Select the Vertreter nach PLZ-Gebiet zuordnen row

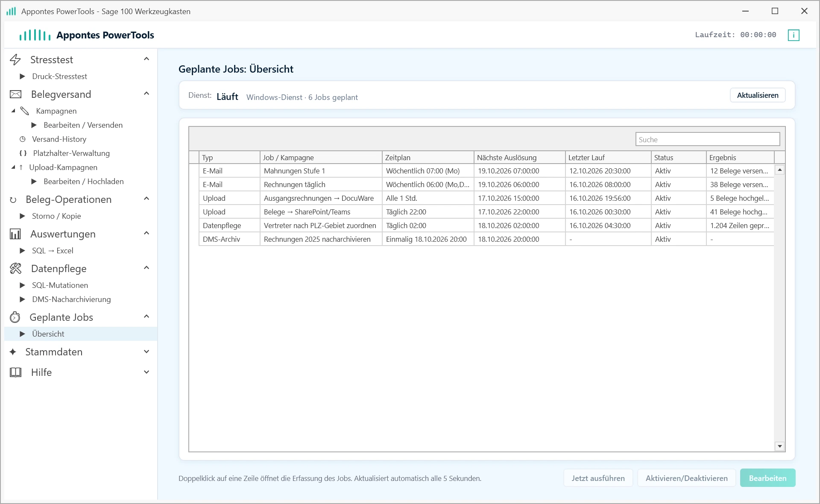(486, 226)
